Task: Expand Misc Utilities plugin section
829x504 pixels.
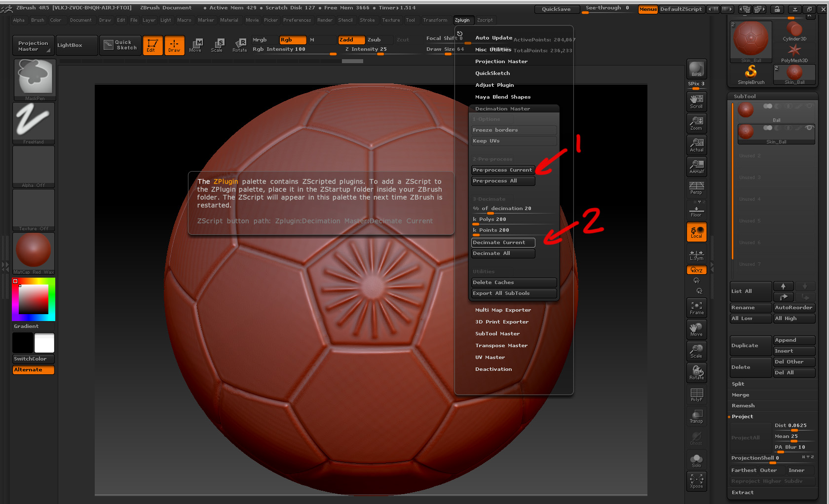Action: click(x=493, y=49)
